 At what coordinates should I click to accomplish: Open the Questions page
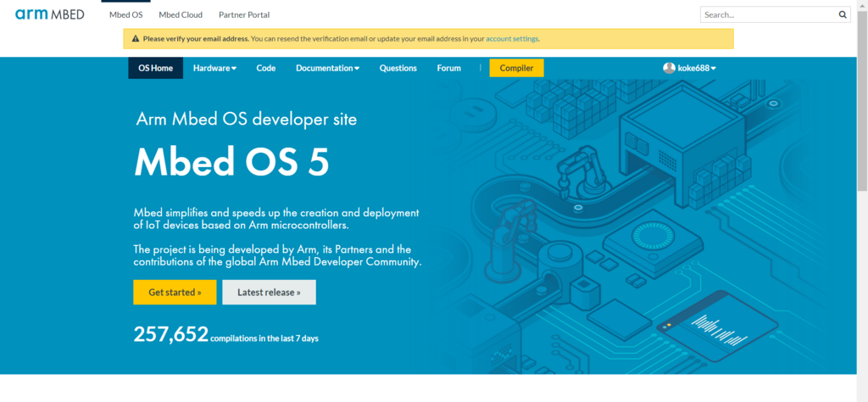tap(398, 68)
